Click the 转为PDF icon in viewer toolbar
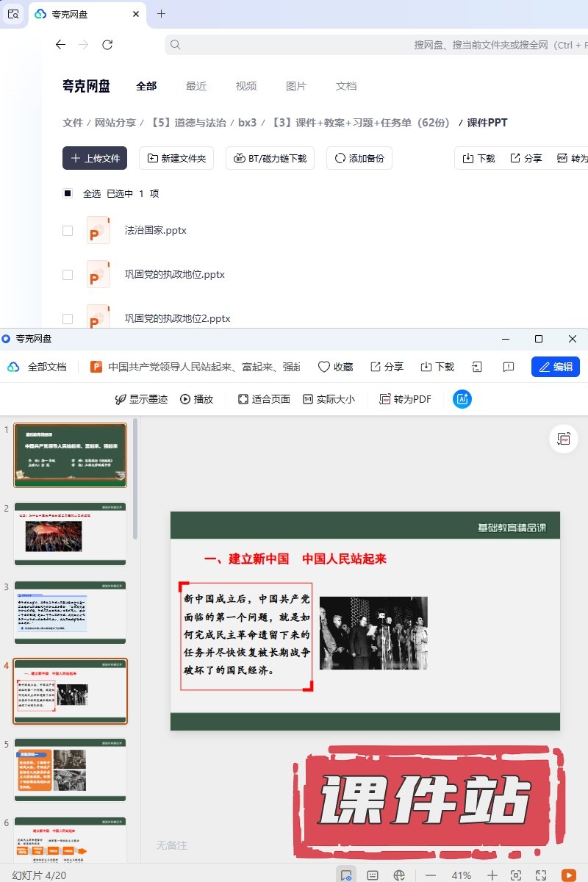 tap(405, 399)
